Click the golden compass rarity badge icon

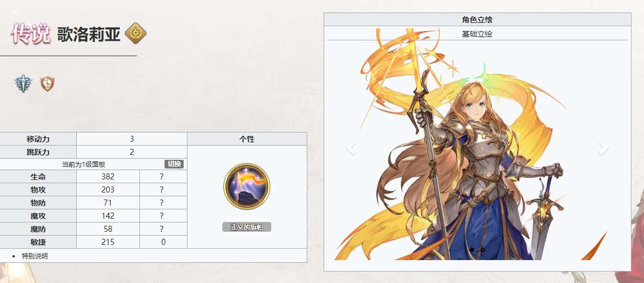136,34
